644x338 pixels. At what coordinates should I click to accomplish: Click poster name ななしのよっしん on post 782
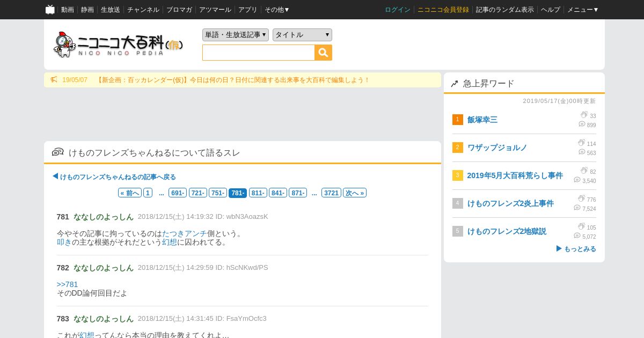[x=104, y=268]
